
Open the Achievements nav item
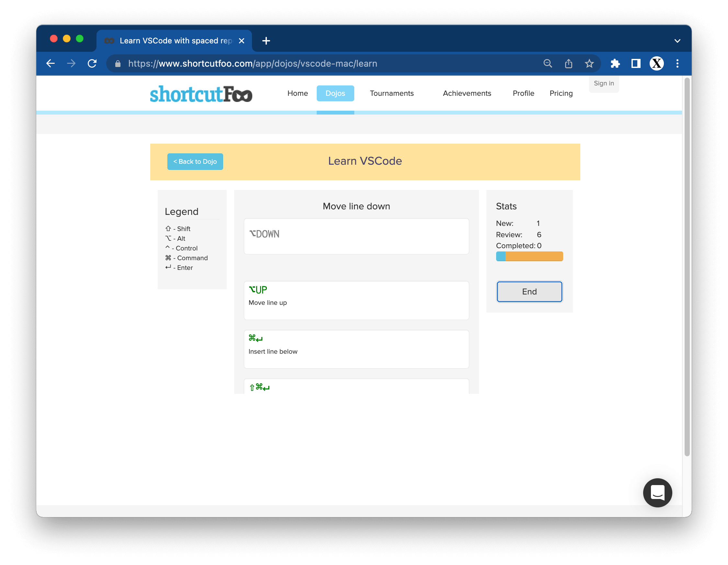coord(467,93)
